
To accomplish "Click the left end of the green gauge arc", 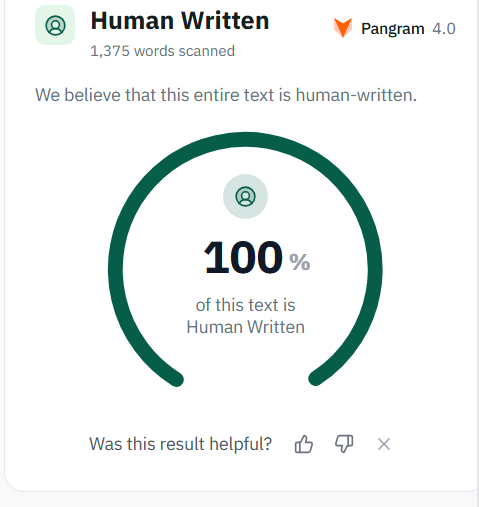I will point(175,378).
